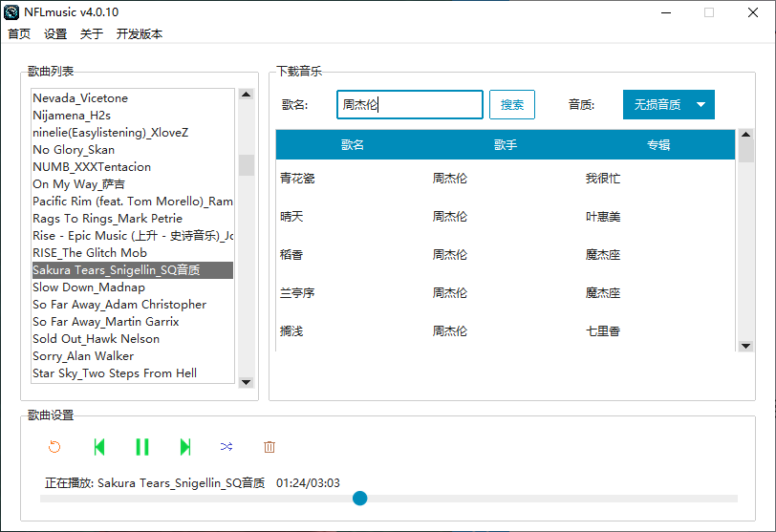Select Sold Out_Hawk Nelson song
The width and height of the screenshot is (776, 532).
point(133,339)
